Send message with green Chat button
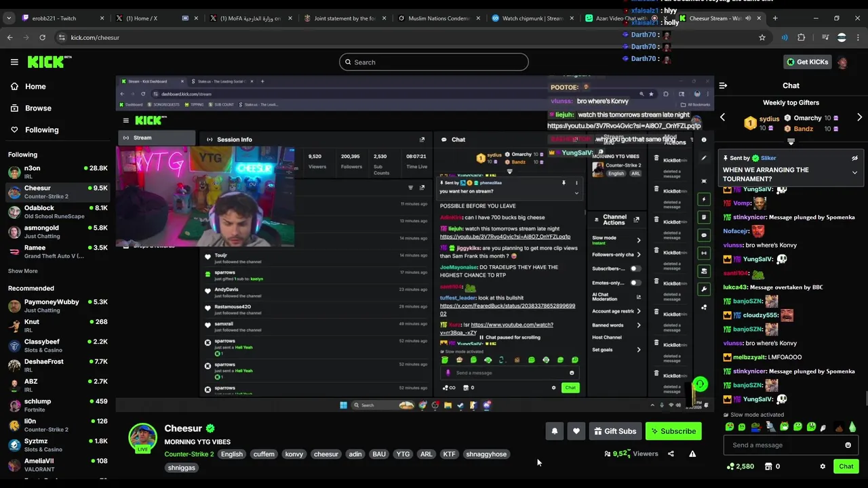Image resolution: width=868 pixels, height=488 pixels. tap(846, 466)
